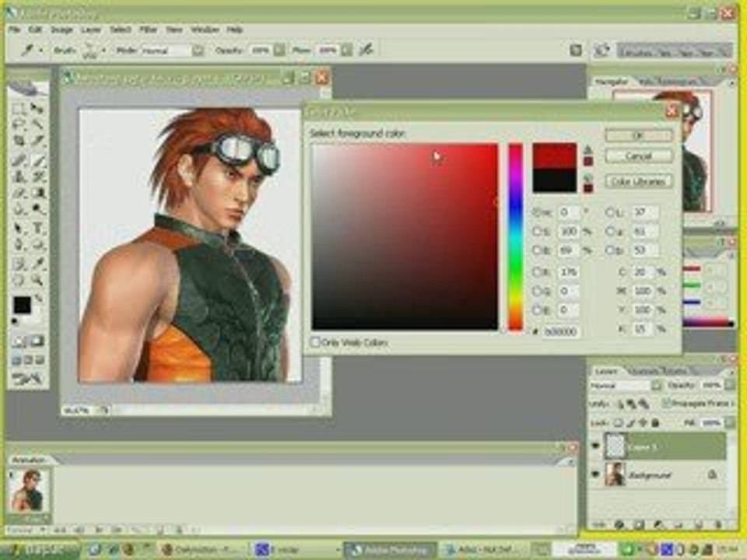Open the File menu

[x=14, y=30]
